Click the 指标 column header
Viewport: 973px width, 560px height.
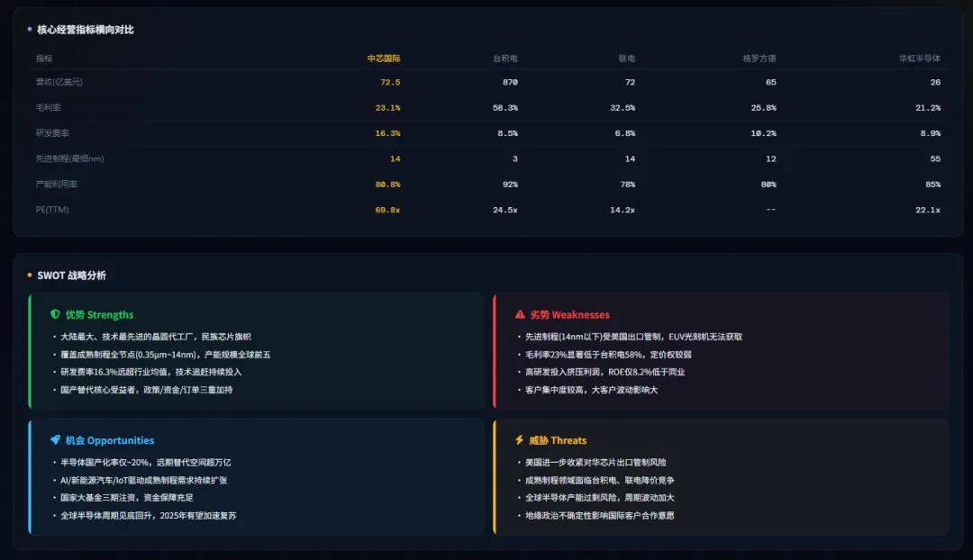point(44,59)
